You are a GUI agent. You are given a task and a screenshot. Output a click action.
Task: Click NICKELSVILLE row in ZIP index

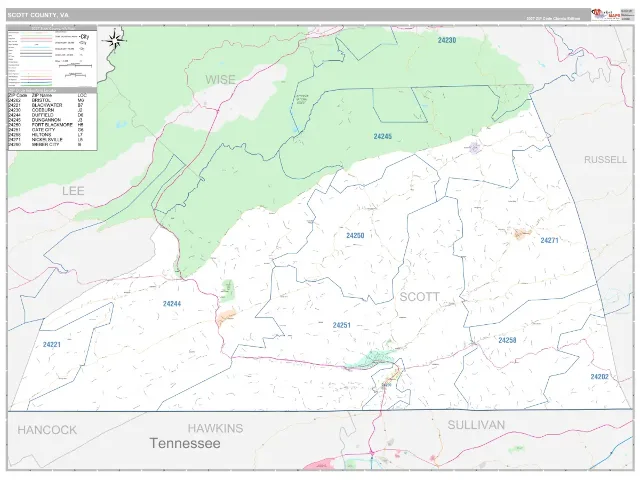click(x=46, y=140)
